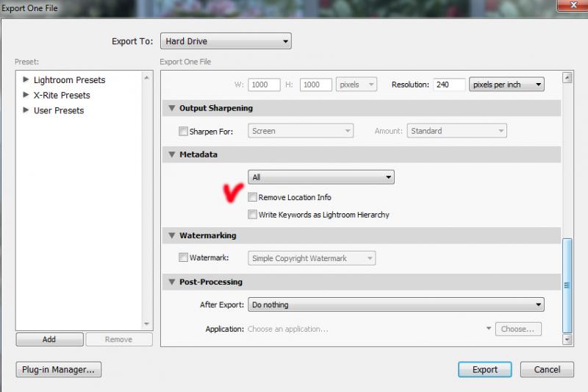Click the preset list scroll-down arrow

[x=146, y=324]
